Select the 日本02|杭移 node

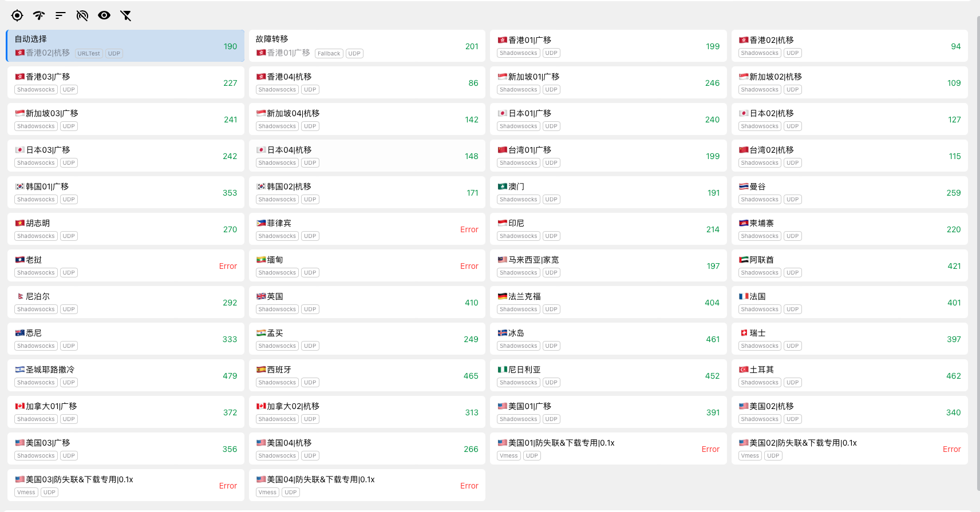point(849,119)
